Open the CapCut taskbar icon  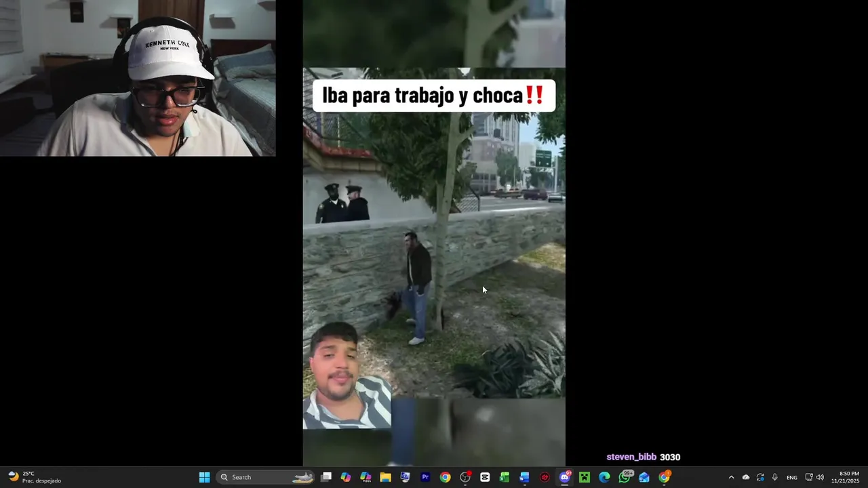click(485, 477)
